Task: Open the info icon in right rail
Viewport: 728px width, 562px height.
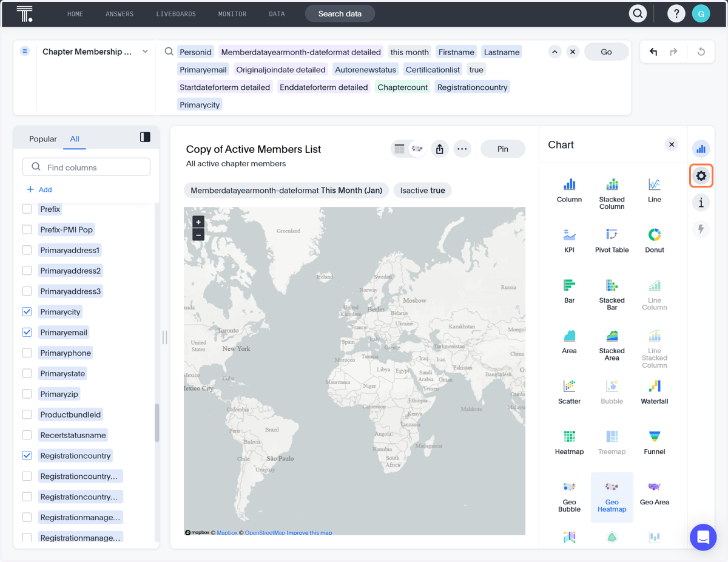Action: click(701, 203)
